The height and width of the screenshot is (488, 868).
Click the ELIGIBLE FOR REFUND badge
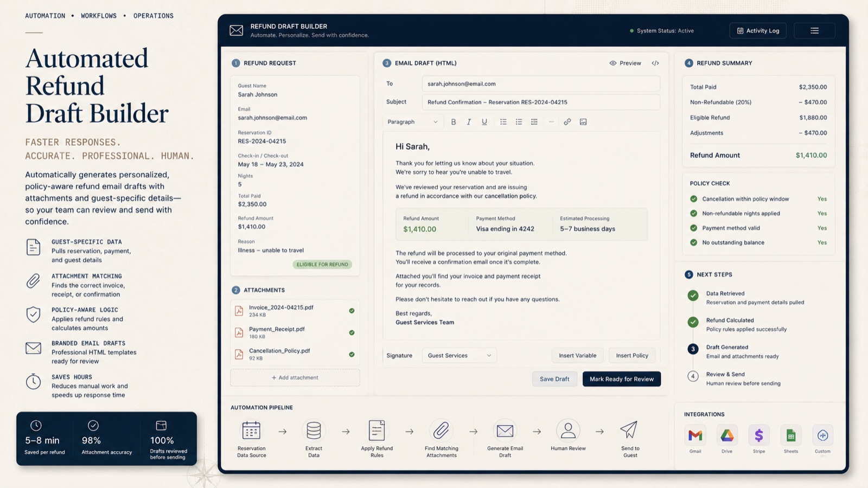323,265
